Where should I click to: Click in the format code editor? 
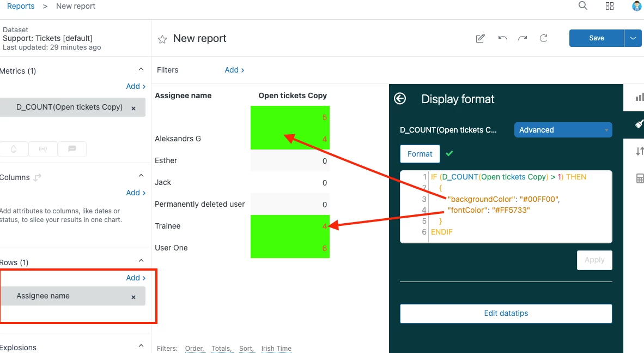point(506,207)
